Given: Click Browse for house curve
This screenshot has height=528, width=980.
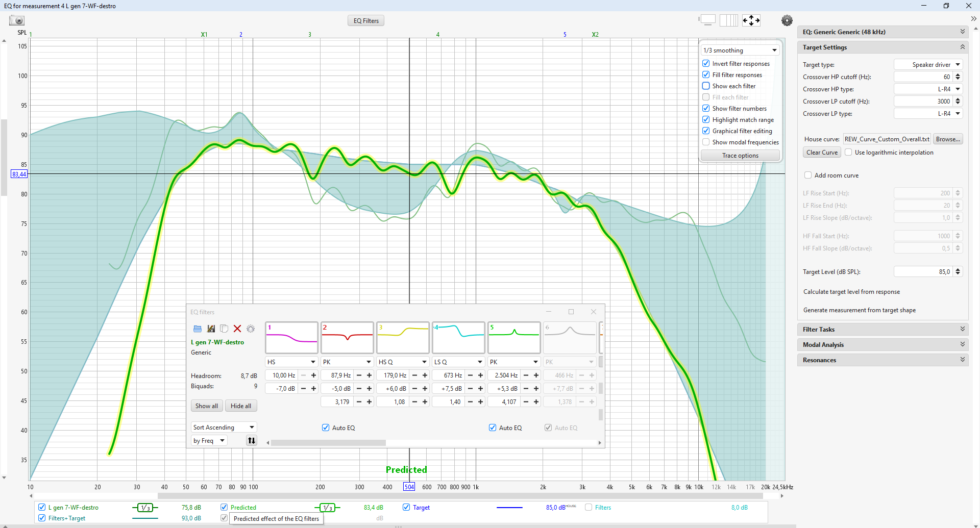Looking at the screenshot, I should tap(948, 139).
